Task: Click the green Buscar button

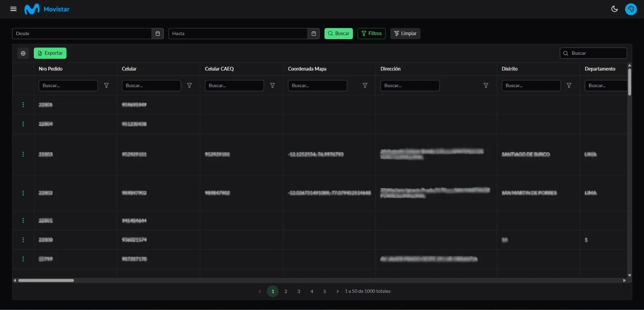Action: click(x=339, y=33)
